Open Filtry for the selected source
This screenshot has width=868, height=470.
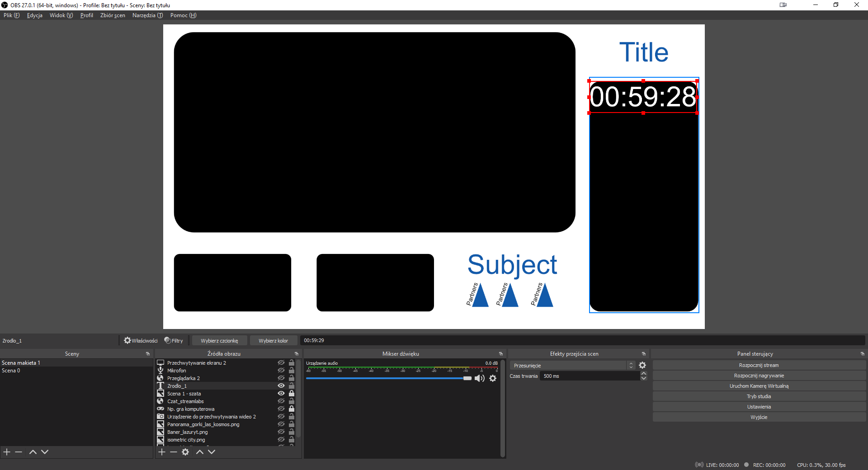click(174, 341)
